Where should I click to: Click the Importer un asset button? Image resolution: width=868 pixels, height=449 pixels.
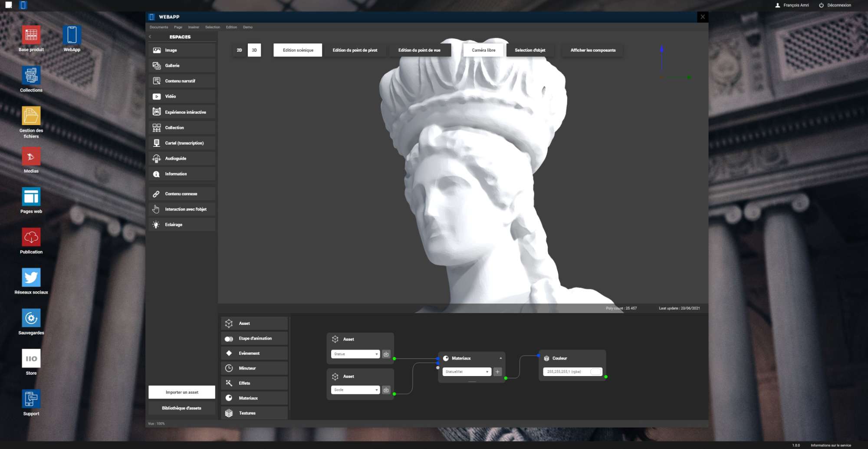coord(182,392)
